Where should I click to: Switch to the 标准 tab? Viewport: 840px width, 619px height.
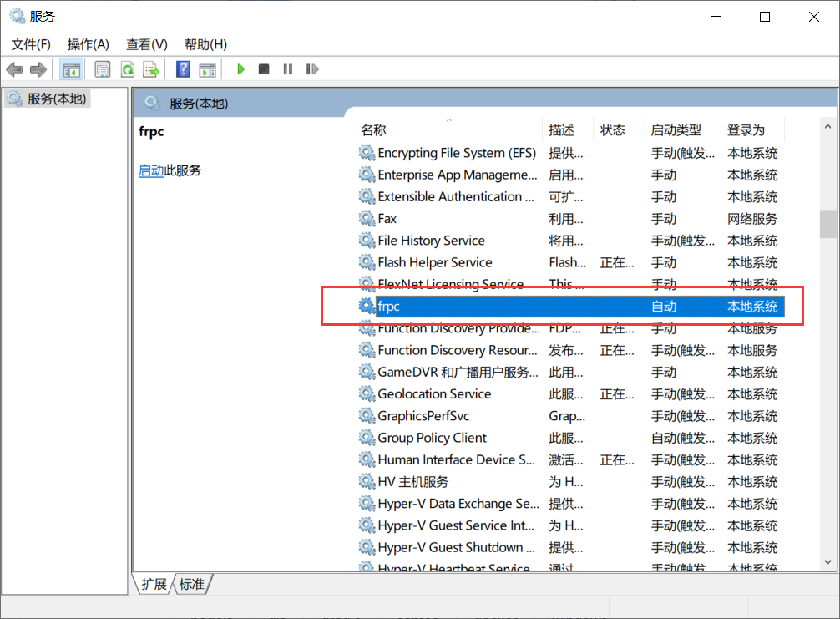tap(192, 584)
